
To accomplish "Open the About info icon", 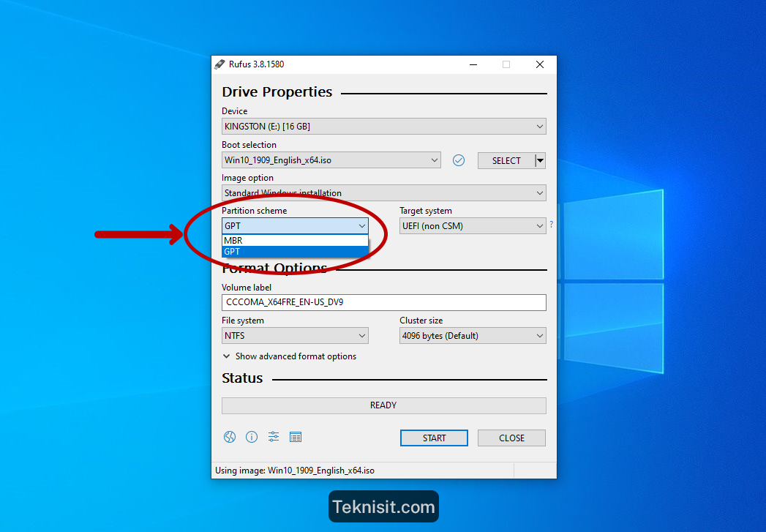I will pyautogui.click(x=252, y=437).
